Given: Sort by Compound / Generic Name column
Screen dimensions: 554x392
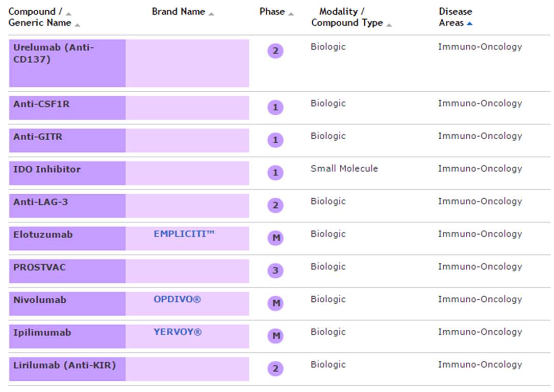Looking at the screenshot, I should point(40,17).
